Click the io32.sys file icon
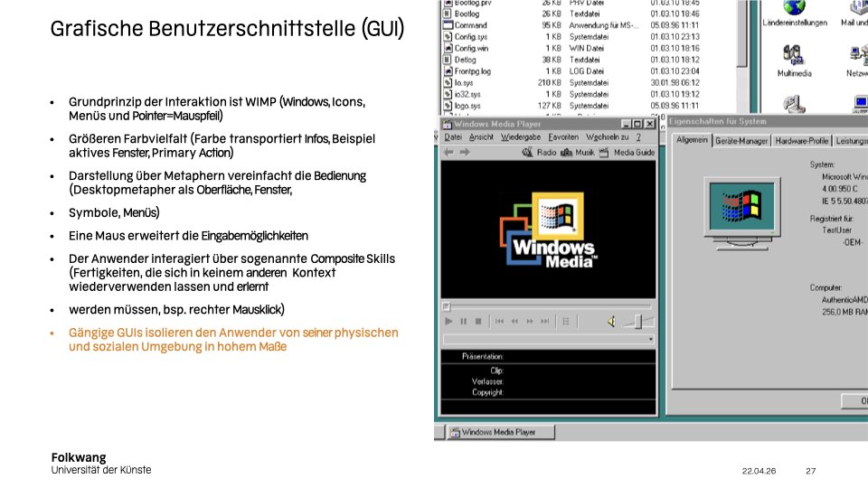868x488 pixels. click(448, 95)
